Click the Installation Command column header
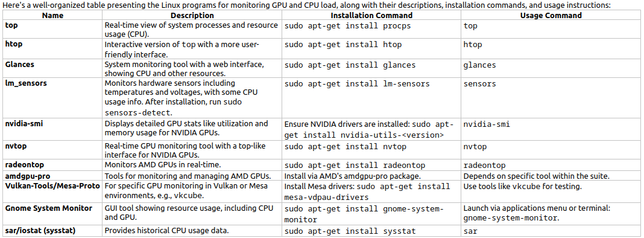Screen dimensions: 644x238 pyautogui.click(x=371, y=16)
